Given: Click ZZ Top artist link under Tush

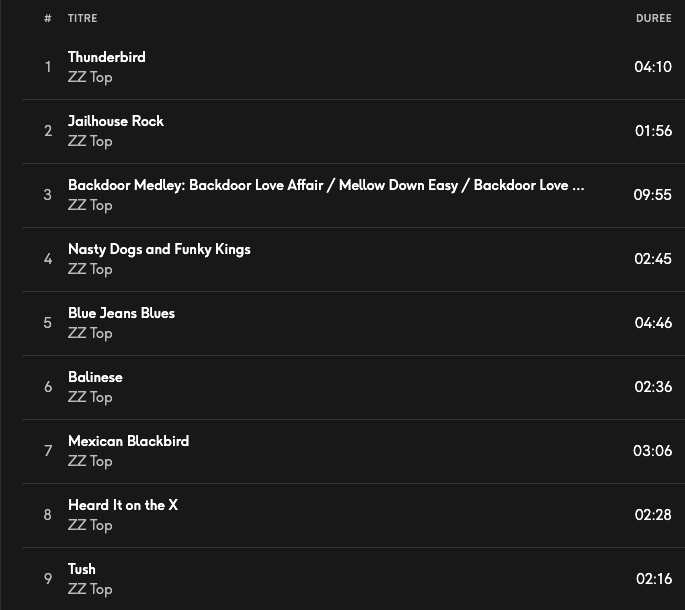Looking at the screenshot, I should 90,589.
